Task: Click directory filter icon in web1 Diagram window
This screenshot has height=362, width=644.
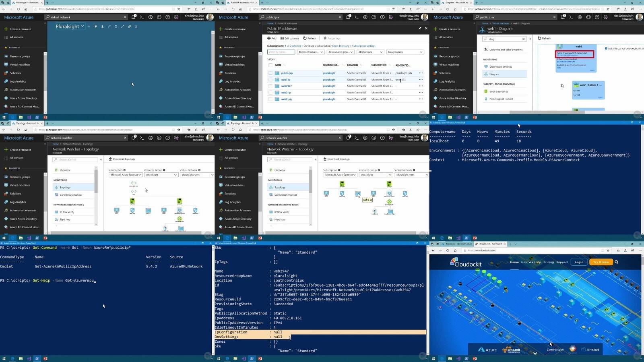Action: (605, 17)
